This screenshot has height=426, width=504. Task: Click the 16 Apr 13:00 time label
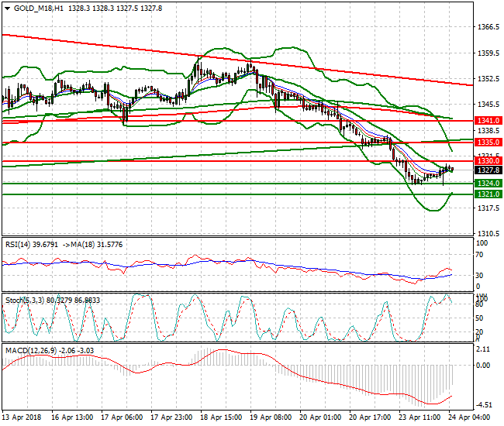(x=72, y=417)
